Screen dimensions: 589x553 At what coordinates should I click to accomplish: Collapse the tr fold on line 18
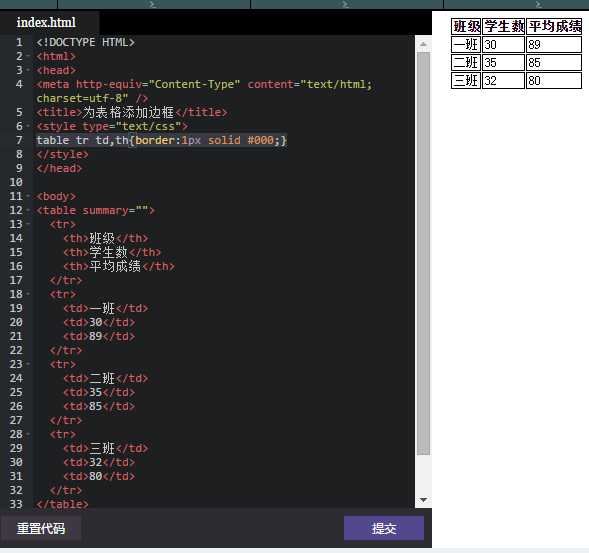[x=29, y=294]
